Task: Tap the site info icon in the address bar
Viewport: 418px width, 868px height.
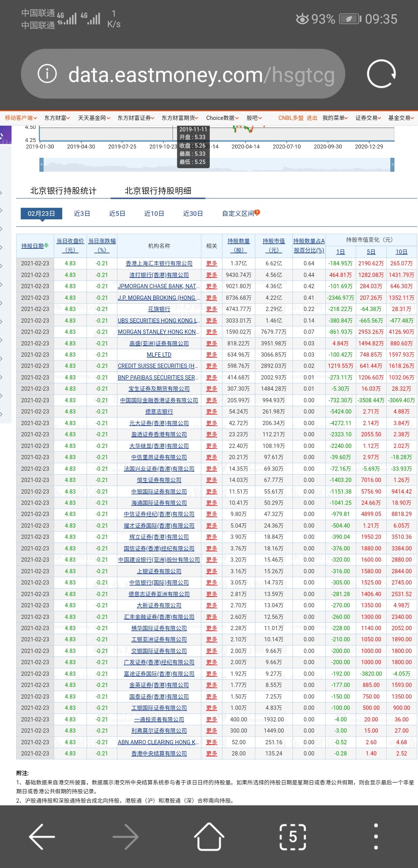Action: 47,73
